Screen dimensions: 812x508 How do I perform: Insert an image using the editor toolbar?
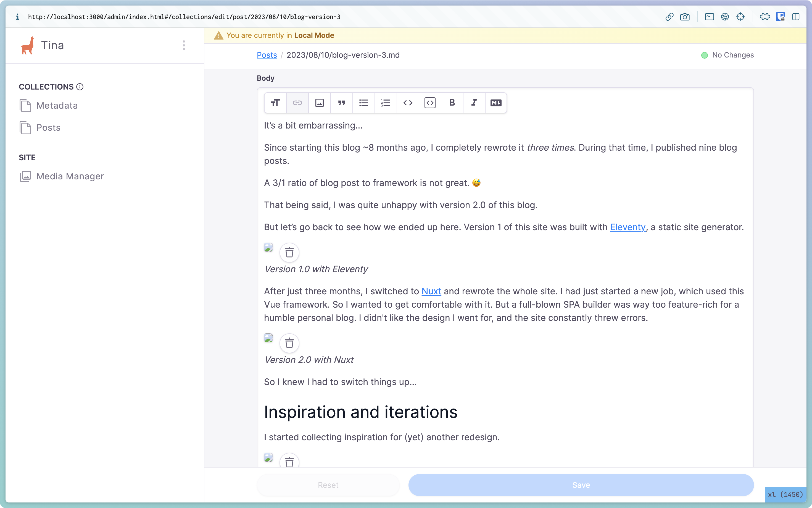coord(319,103)
